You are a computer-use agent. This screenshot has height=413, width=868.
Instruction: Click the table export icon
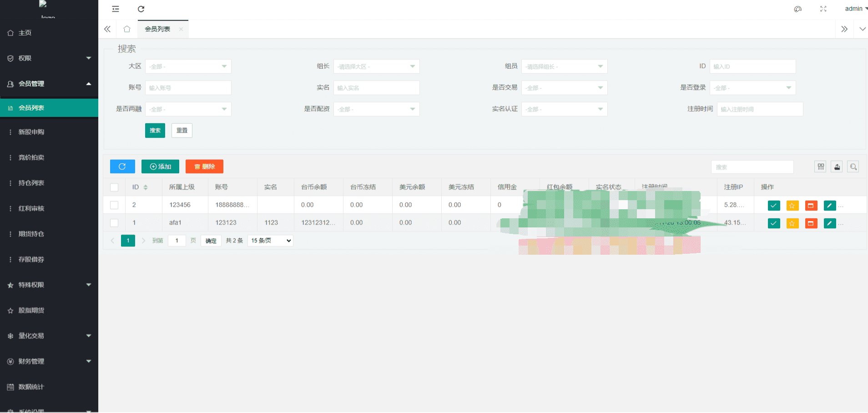click(837, 167)
